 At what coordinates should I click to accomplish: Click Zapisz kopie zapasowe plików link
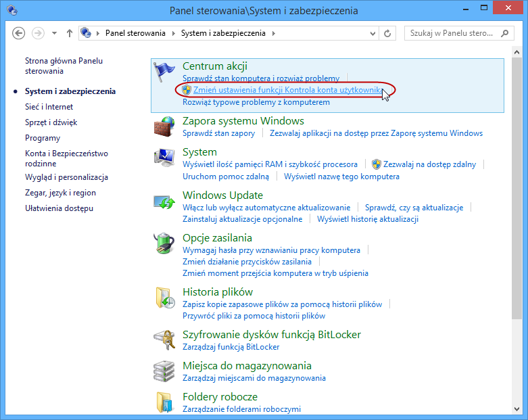tap(282, 304)
